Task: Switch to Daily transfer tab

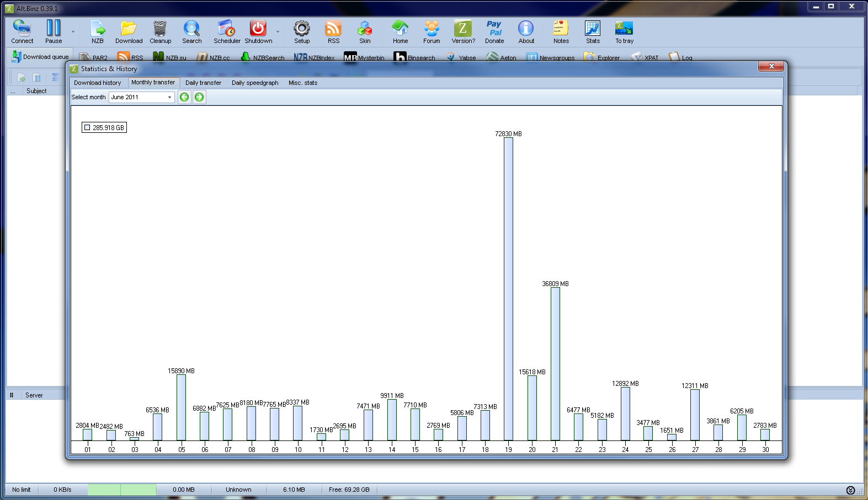Action: (x=203, y=83)
